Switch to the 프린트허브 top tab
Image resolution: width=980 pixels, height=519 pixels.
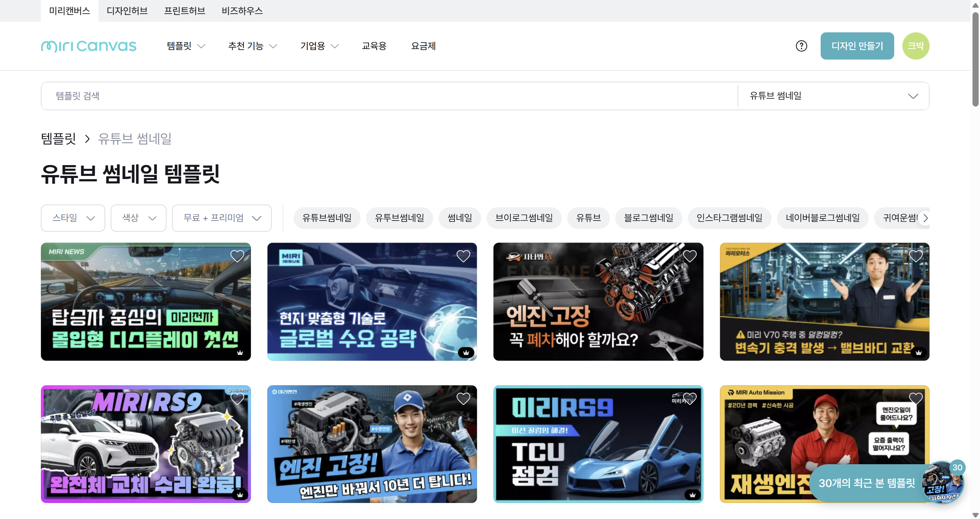coord(185,11)
